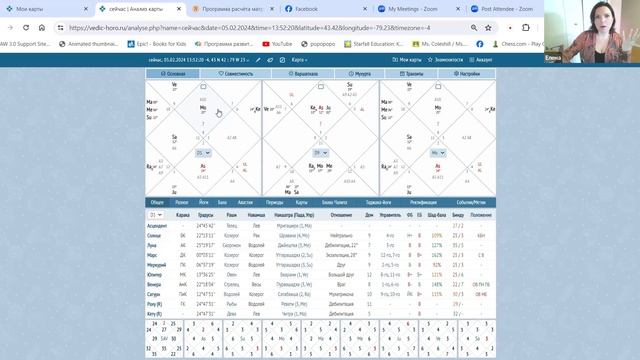Open the Аккаунт link in the header
Image resolution: width=640 pixels, height=360 pixels.
pyautogui.click(x=480, y=60)
